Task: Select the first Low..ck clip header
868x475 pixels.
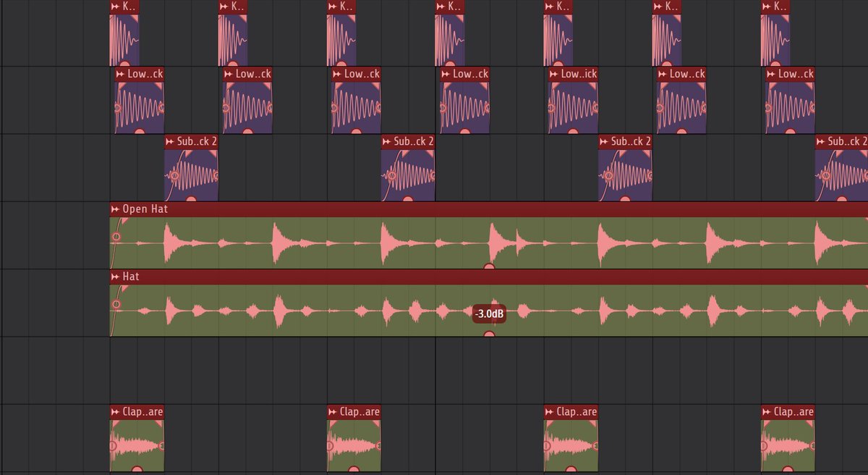Action: 140,74
